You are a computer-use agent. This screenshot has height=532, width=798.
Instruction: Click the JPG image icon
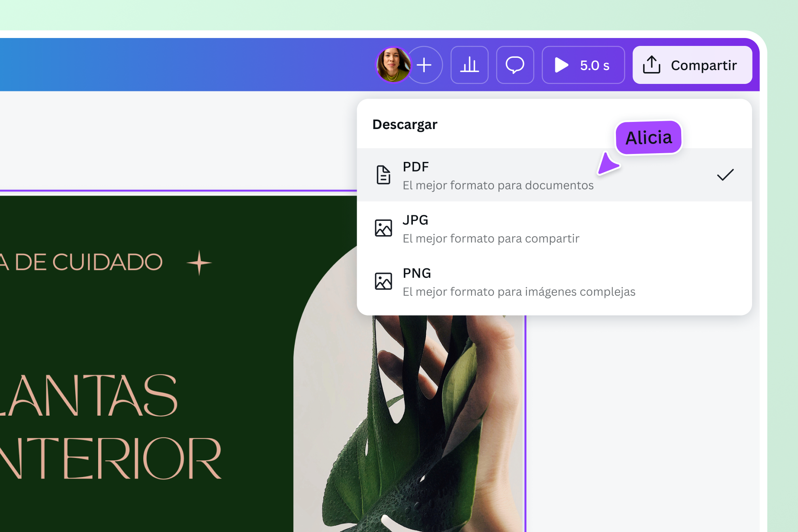click(x=383, y=228)
